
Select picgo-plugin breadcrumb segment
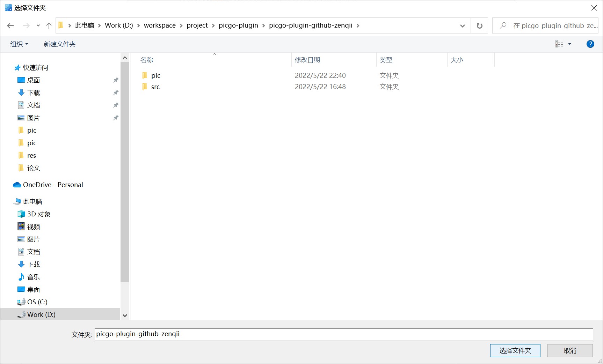[238, 25]
